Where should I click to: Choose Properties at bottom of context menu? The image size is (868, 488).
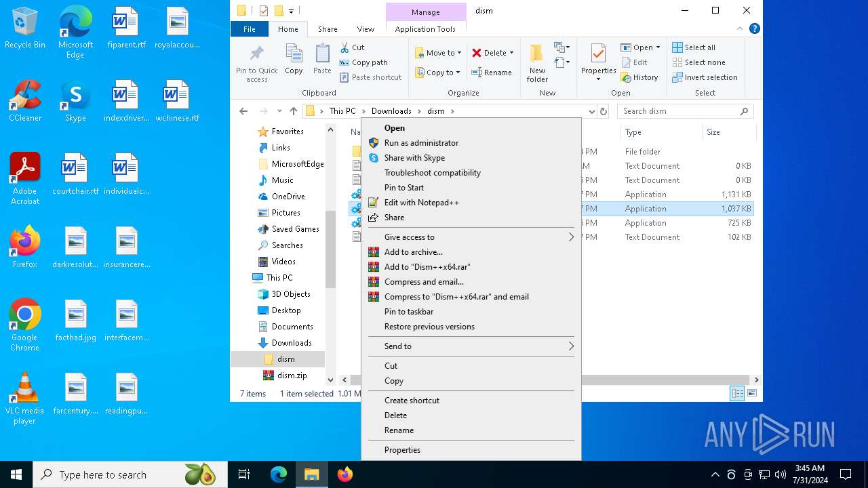(x=471, y=450)
